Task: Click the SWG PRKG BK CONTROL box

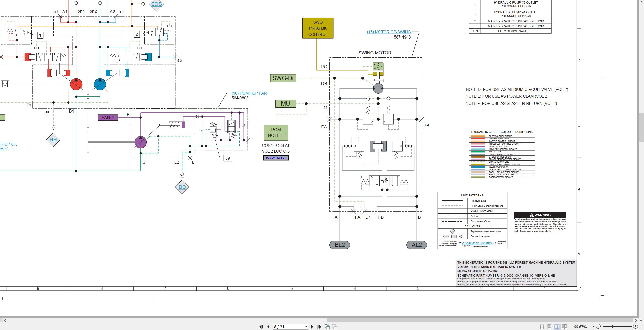Action: [x=318, y=28]
